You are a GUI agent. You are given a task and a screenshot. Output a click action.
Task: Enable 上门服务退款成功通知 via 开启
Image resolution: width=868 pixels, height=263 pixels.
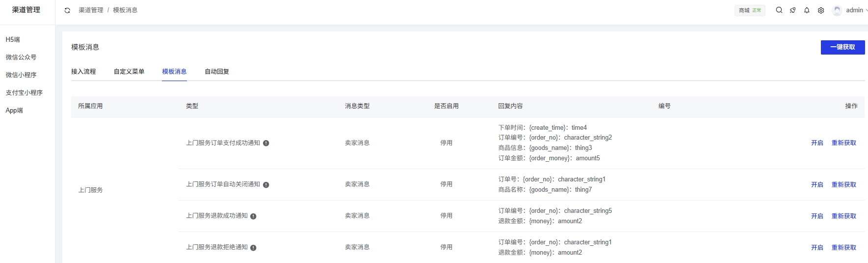click(817, 216)
